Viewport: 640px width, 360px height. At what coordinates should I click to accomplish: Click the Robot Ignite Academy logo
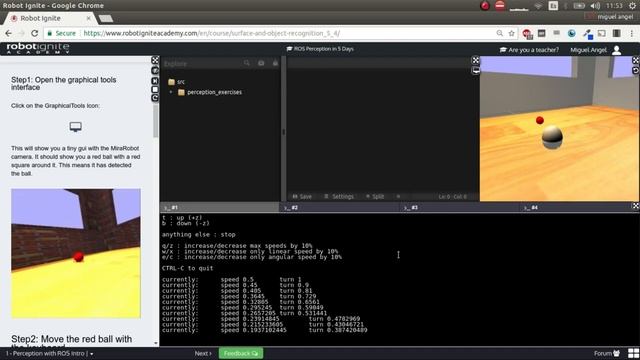coord(38,49)
